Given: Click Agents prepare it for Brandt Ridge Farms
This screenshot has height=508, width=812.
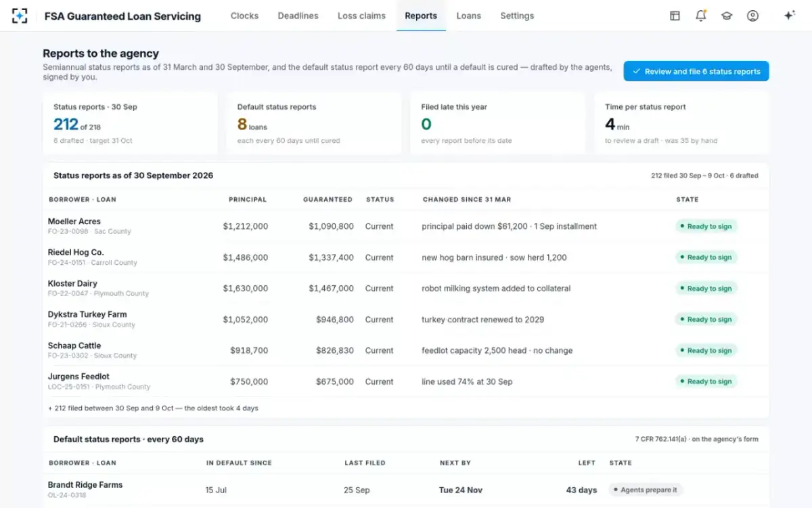Looking at the screenshot, I should click(645, 490).
